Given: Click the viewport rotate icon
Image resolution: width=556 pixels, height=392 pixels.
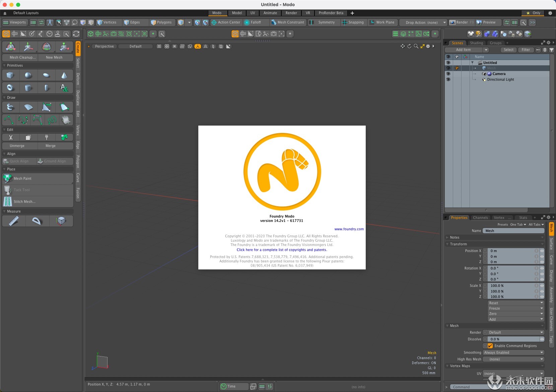Looking at the screenshot, I should (x=409, y=46).
